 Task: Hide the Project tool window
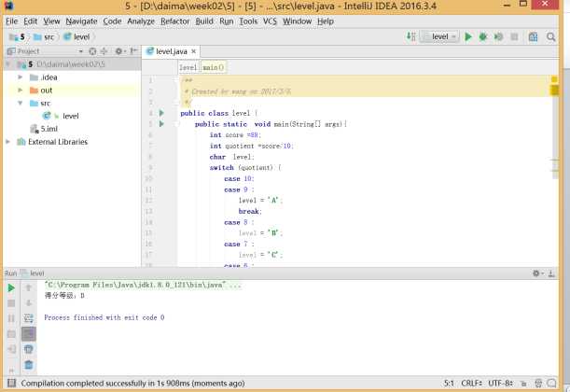(133, 51)
